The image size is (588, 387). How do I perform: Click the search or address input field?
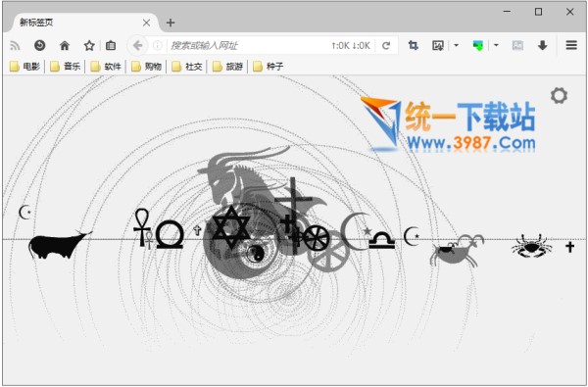(249, 46)
